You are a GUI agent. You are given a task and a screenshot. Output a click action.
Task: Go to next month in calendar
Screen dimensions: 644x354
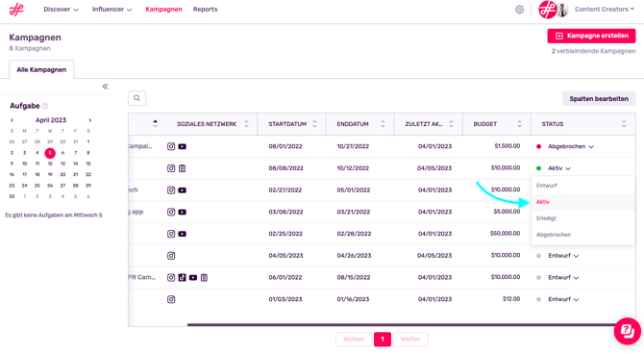(x=90, y=120)
